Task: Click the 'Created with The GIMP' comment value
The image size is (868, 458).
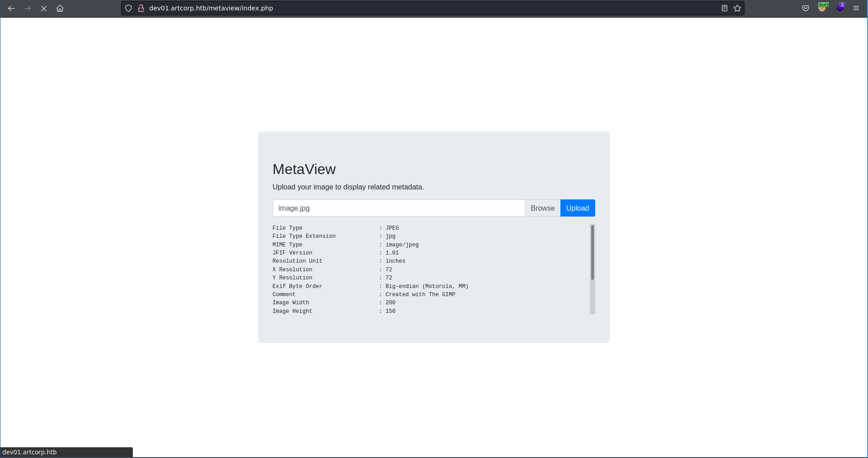Action: pyautogui.click(x=420, y=294)
